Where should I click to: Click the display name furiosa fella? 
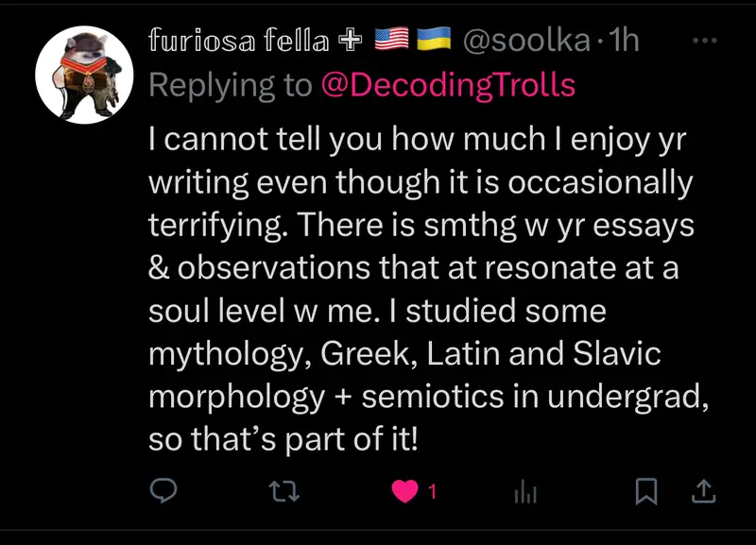[x=238, y=41]
